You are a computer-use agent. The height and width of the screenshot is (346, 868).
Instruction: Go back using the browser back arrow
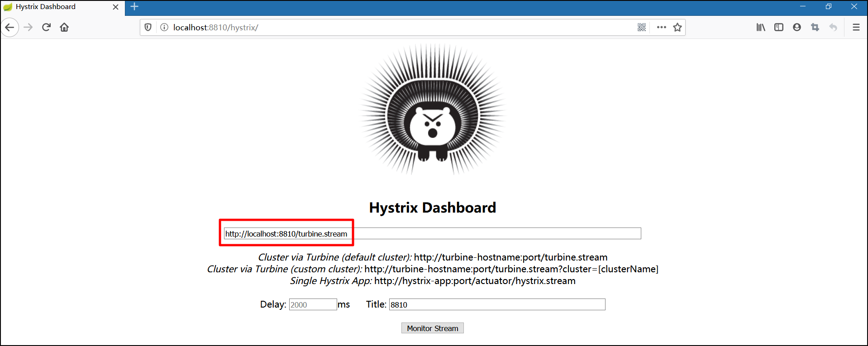(10, 28)
